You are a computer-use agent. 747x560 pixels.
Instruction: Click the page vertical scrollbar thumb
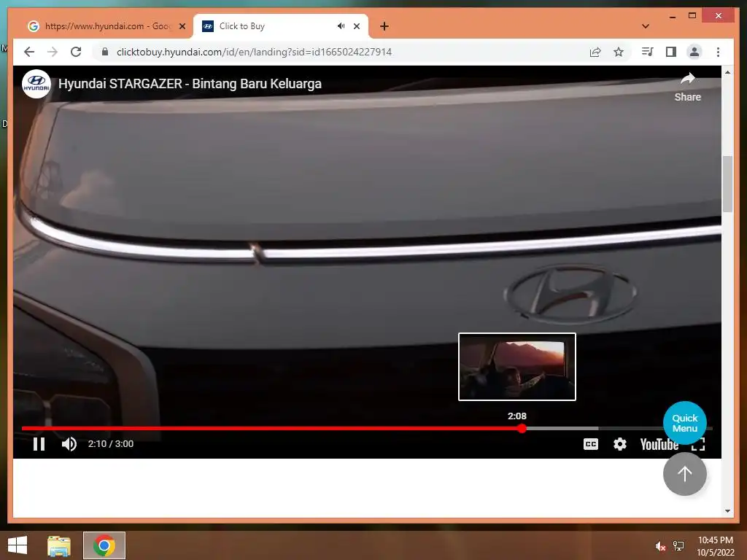click(x=727, y=183)
